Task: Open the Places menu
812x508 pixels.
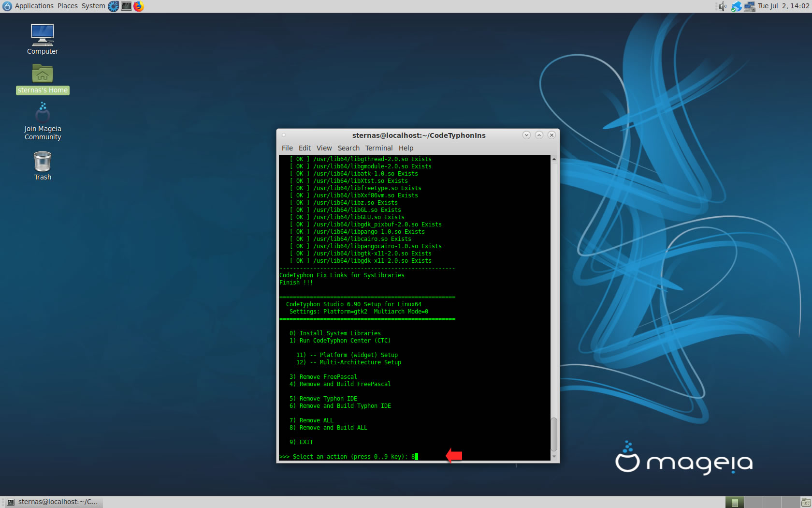Action: [x=67, y=6]
